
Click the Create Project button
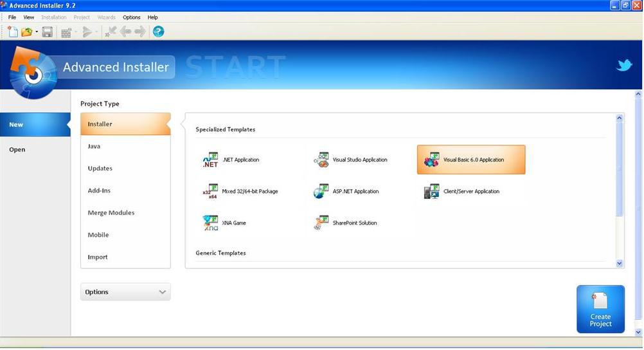click(x=600, y=309)
